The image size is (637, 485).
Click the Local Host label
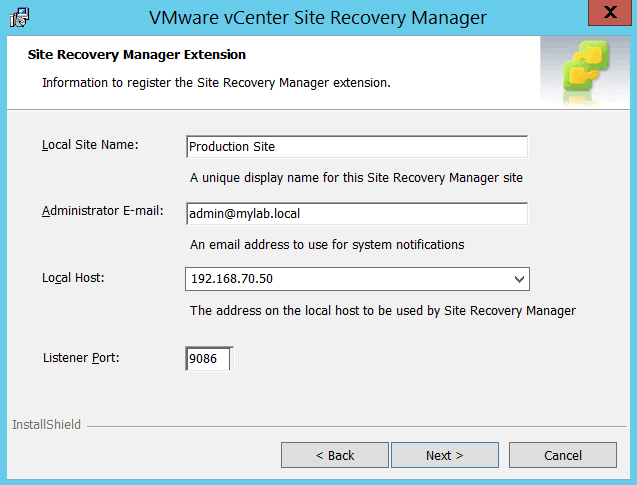[x=73, y=277]
